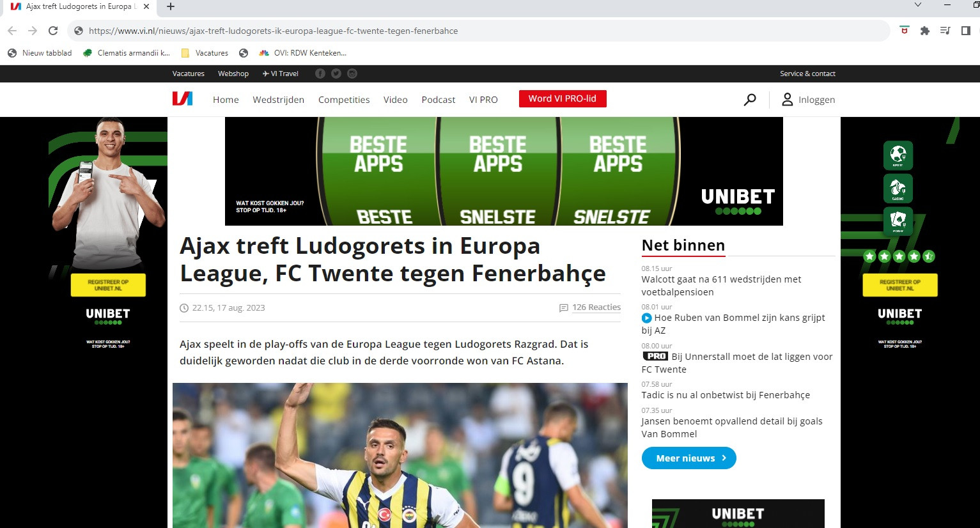Screen dimensions: 980x528
Task: Open Hoe Ruben van Bommel headline
Action: coord(733,324)
